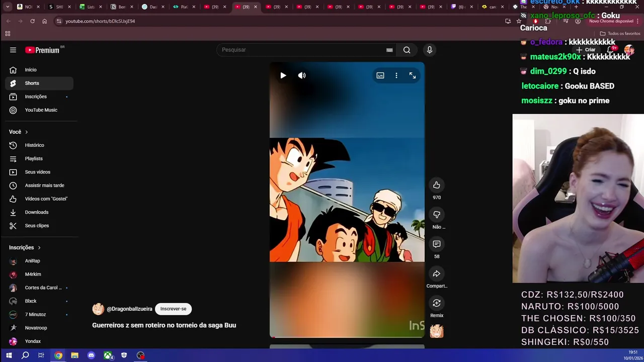This screenshot has width=644, height=362.
Task: Open Xbox app from the taskbar
Action: [108, 355]
